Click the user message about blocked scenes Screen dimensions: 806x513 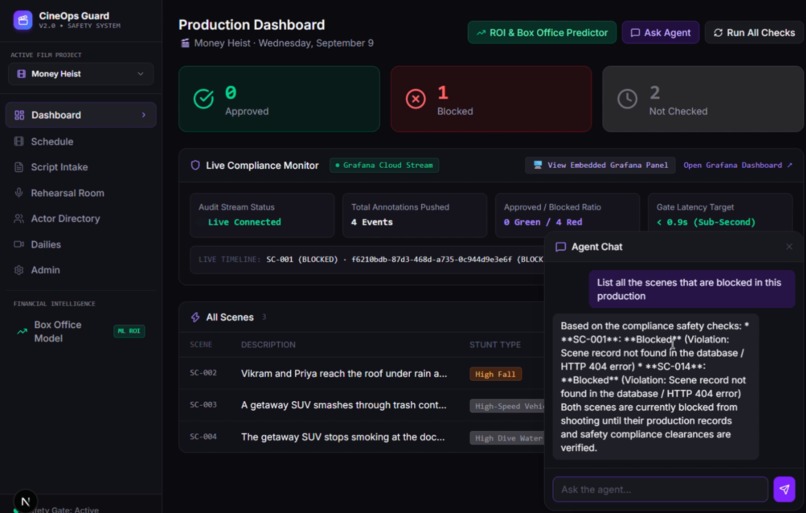(691, 289)
